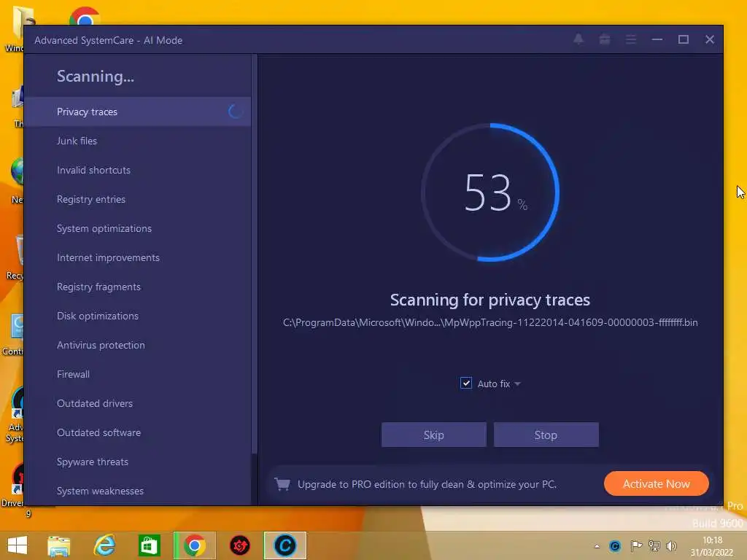
Task: Select Junk files in the scan list
Action: click(137, 141)
